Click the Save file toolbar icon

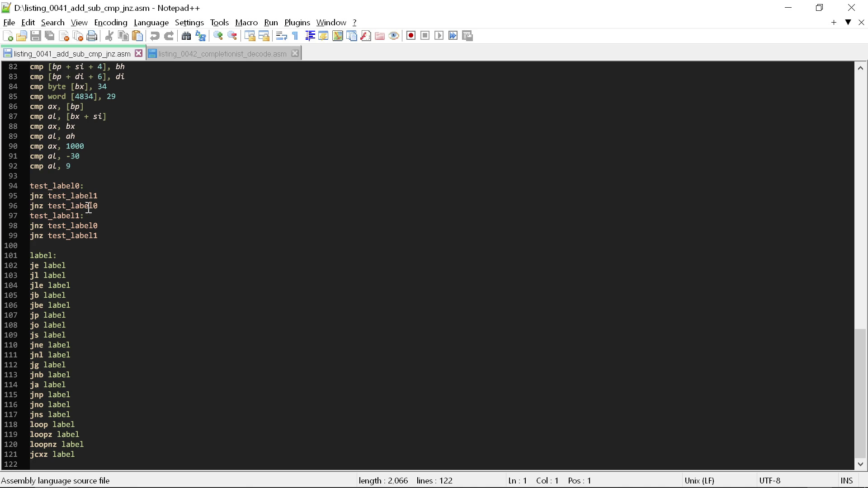36,36
